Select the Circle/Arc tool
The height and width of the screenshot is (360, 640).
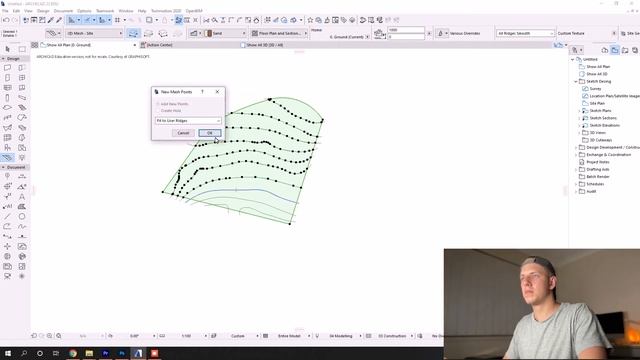(22, 216)
